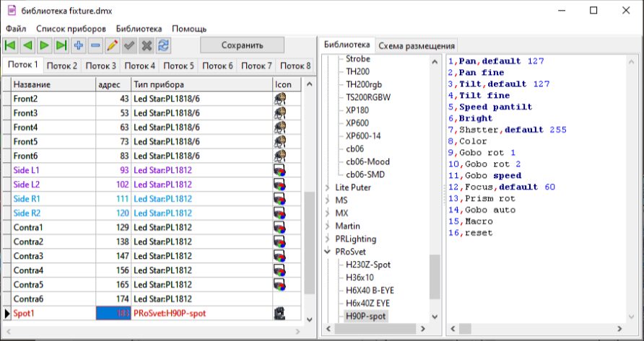Click the Side R2 fixture icon
Screen dimensions: 644x341
279,213
